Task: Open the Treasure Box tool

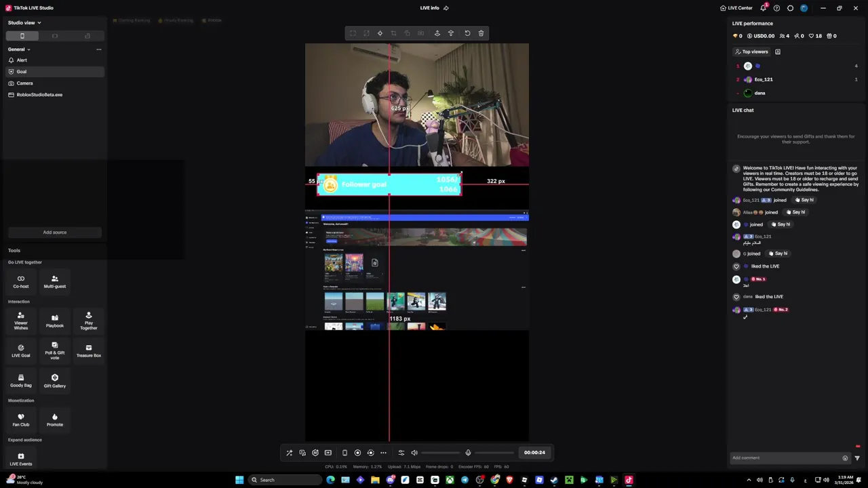Action: point(89,350)
